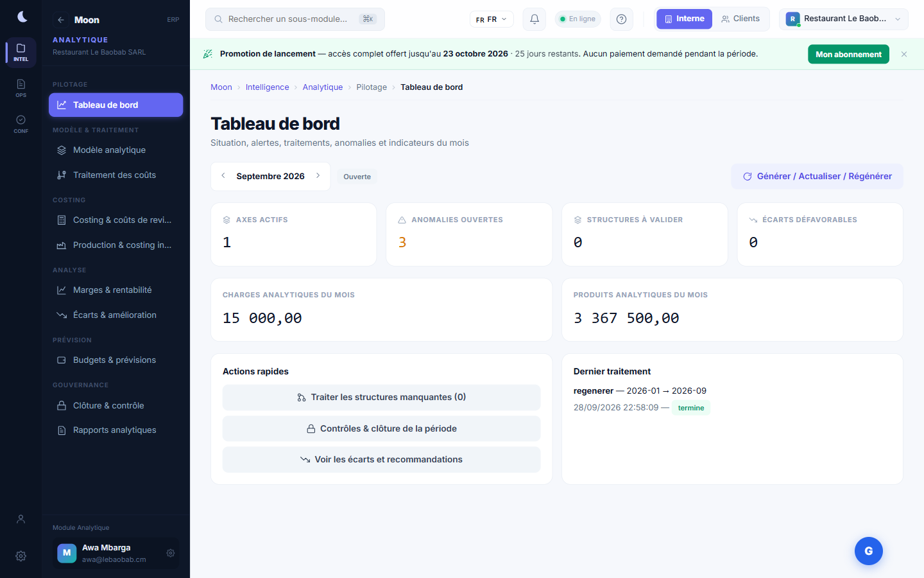
Task: Open Écarts & amélioration sidebar item
Action: pyautogui.click(x=116, y=315)
